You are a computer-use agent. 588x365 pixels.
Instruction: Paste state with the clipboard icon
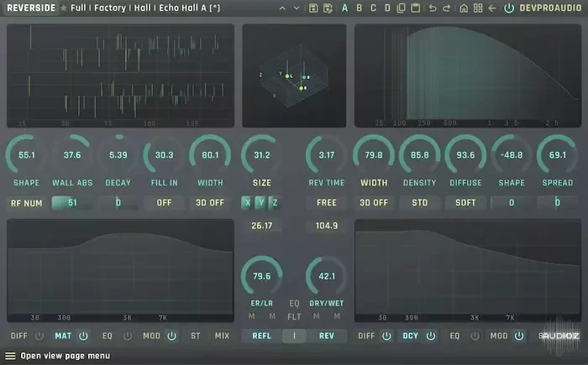click(x=415, y=8)
